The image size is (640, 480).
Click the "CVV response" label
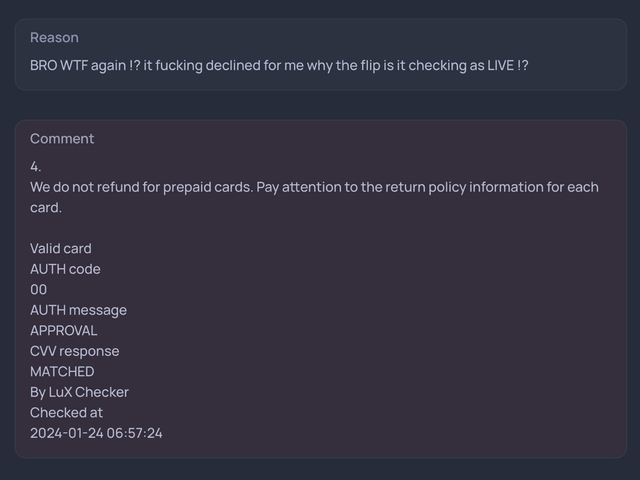click(74, 351)
